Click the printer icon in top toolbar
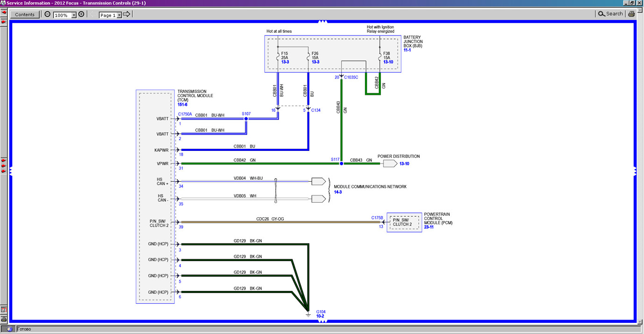 point(631,14)
